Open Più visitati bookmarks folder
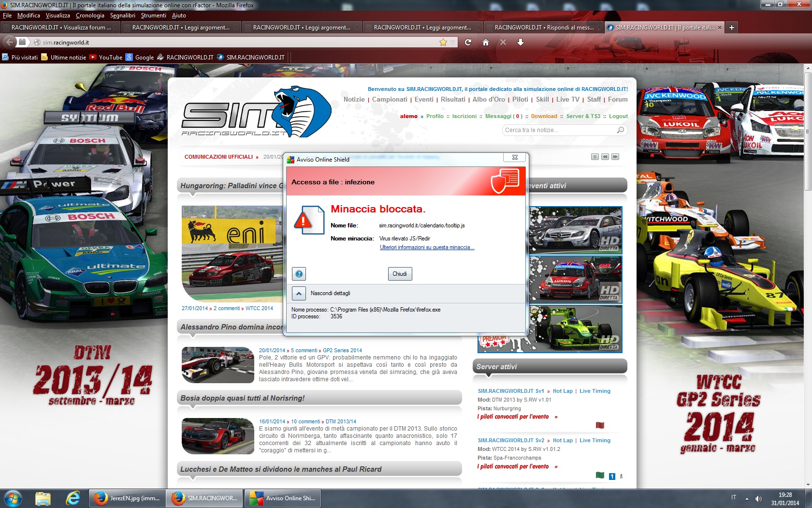This screenshot has width=812, height=508. [20, 57]
